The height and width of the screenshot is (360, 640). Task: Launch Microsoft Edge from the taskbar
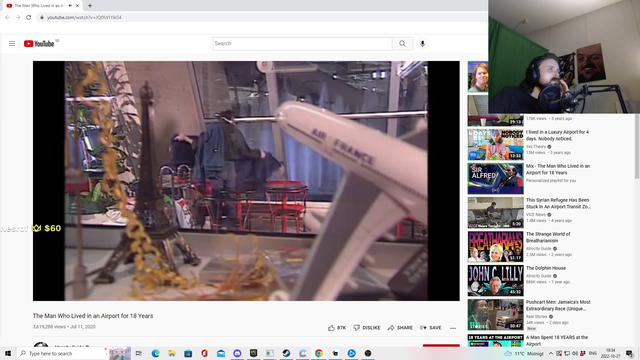point(156,353)
